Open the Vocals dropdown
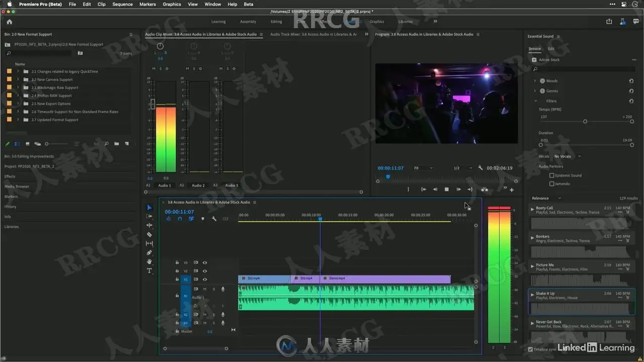 click(x=567, y=156)
